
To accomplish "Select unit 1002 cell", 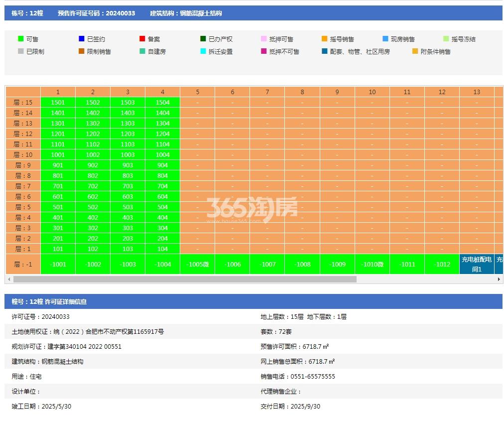I will [93, 155].
